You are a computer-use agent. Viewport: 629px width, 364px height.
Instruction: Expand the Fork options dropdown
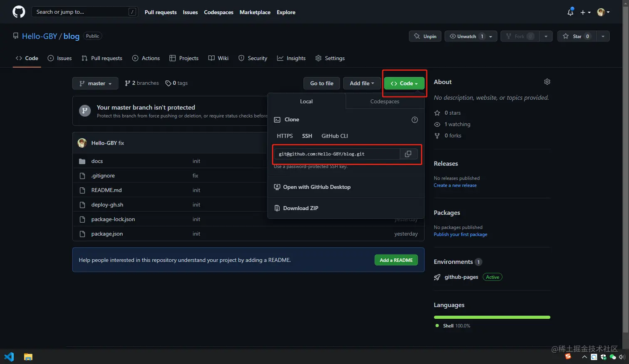click(546, 36)
